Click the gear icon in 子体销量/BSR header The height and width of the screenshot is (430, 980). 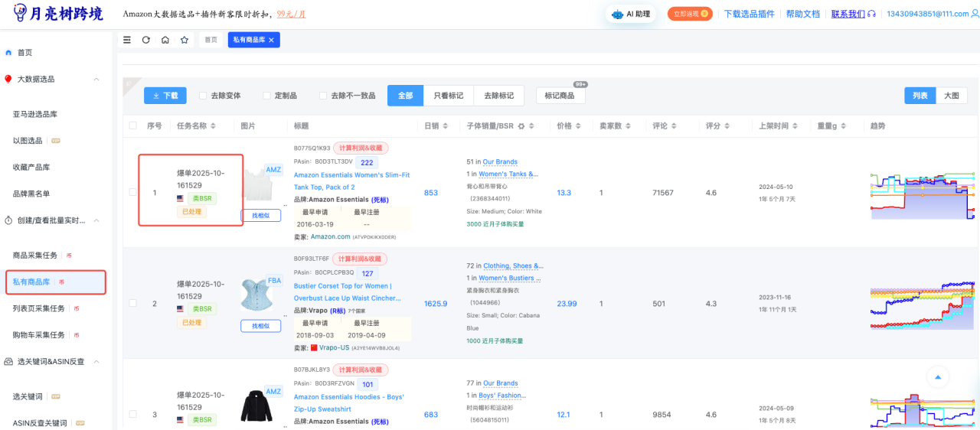click(521, 126)
